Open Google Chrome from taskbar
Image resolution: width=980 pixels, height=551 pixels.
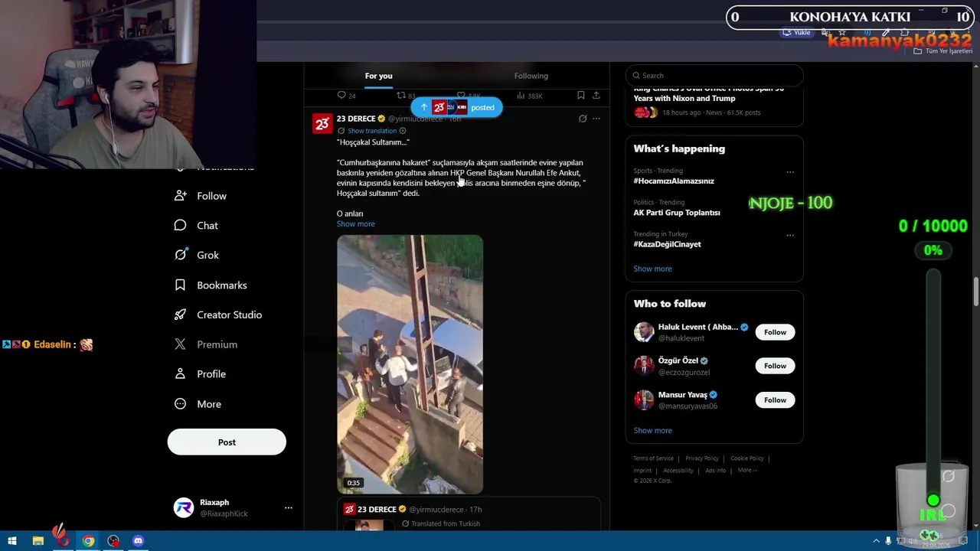88,541
